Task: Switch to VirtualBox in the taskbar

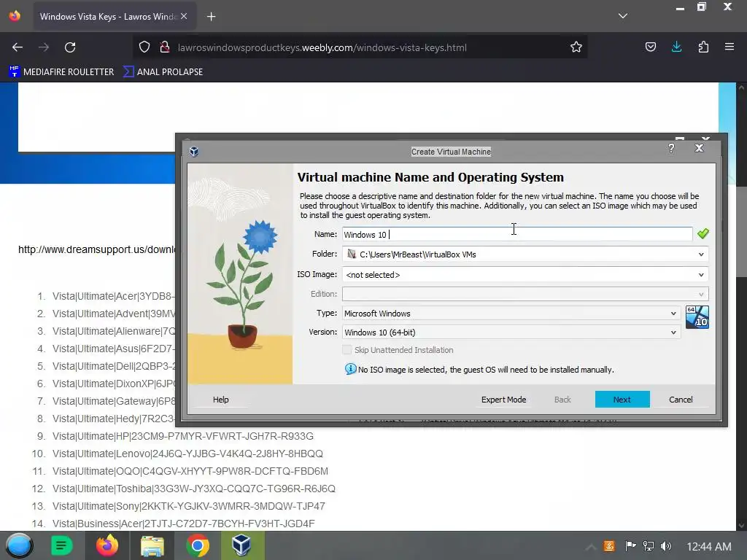Action: click(x=242, y=545)
